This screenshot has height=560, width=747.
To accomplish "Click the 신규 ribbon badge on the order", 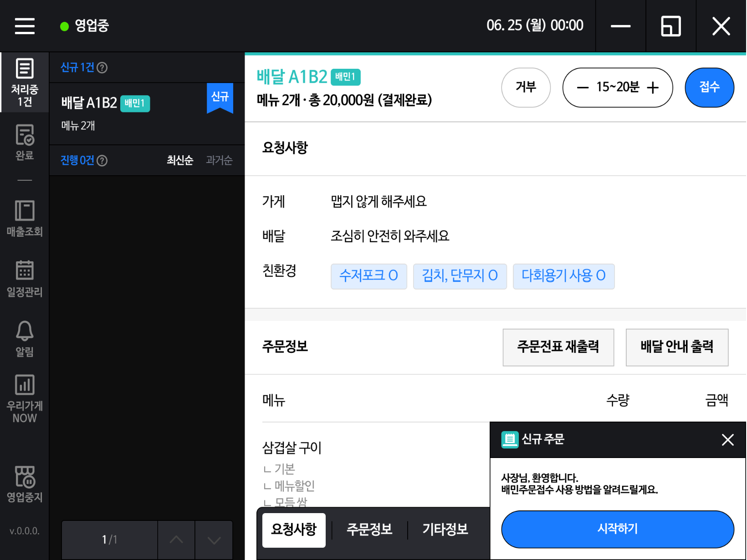I will (220, 98).
